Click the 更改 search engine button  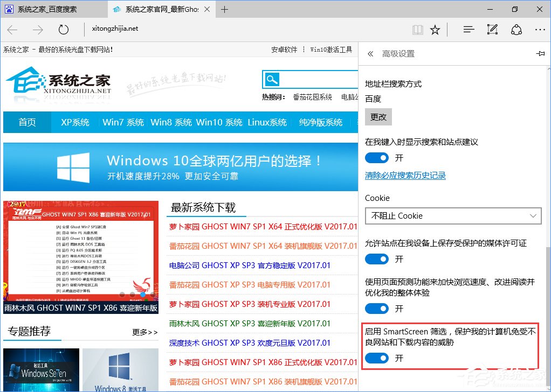click(x=378, y=116)
